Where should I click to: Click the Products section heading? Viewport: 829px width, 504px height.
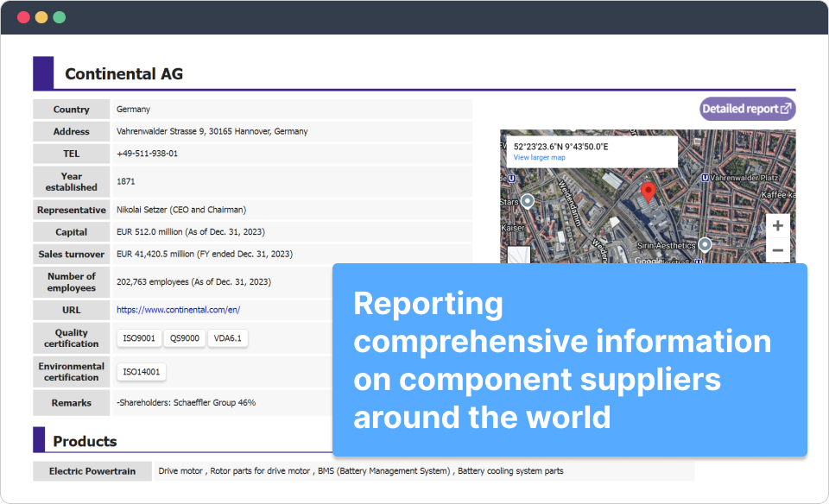pyautogui.click(x=85, y=441)
